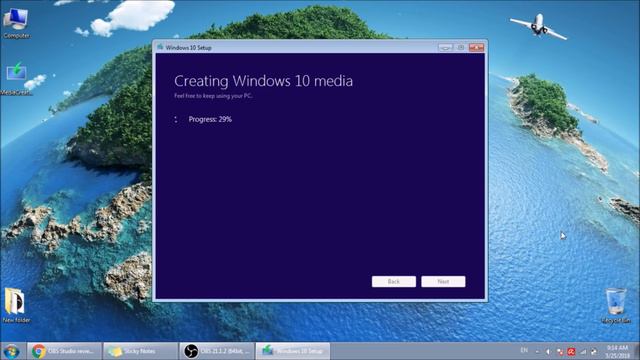This screenshot has width=640, height=360.
Task: Click the Back button in Setup
Action: point(394,282)
